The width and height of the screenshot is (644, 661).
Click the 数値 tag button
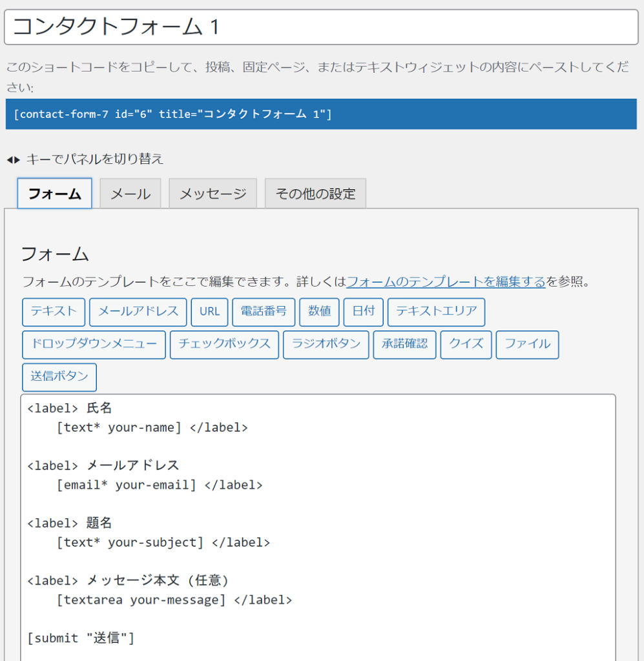[x=319, y=312]
